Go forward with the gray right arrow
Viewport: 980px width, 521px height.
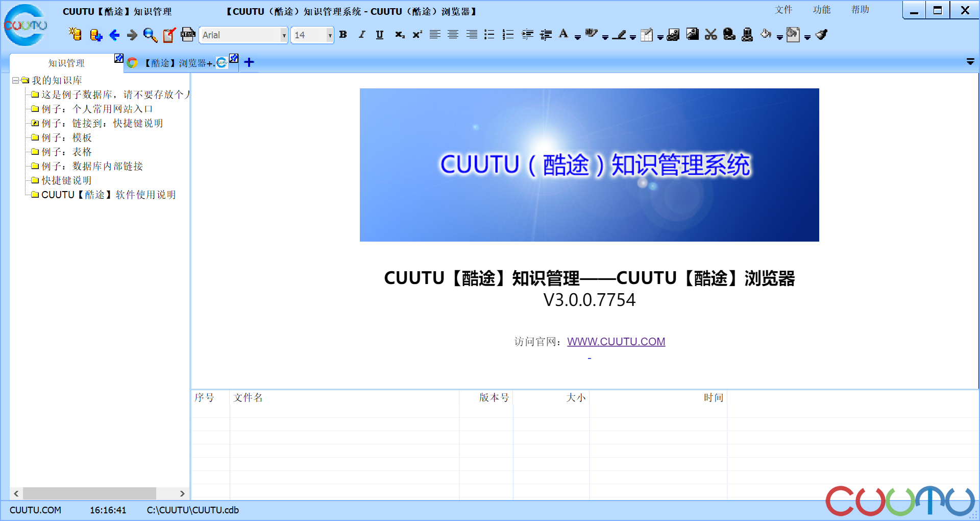point(132,35)
